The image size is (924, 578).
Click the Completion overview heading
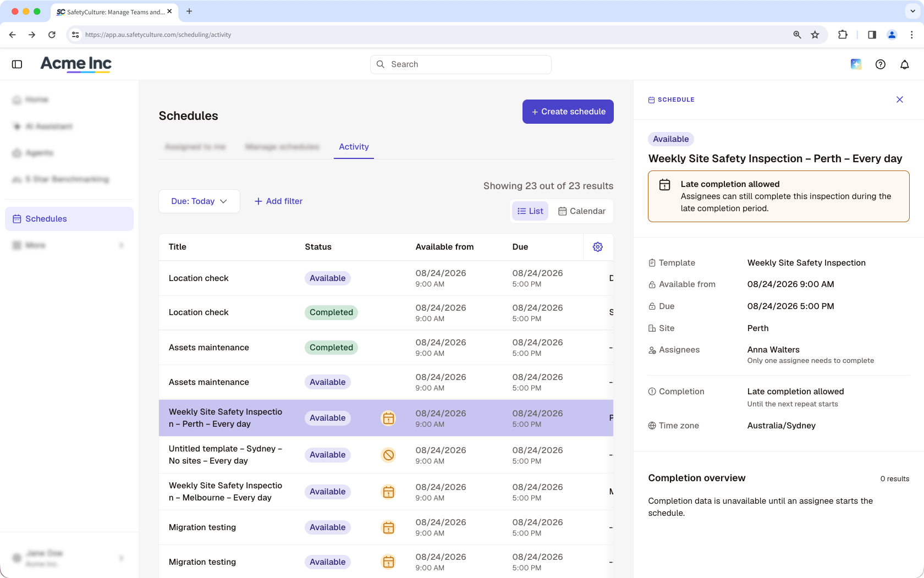coord(697,478)
